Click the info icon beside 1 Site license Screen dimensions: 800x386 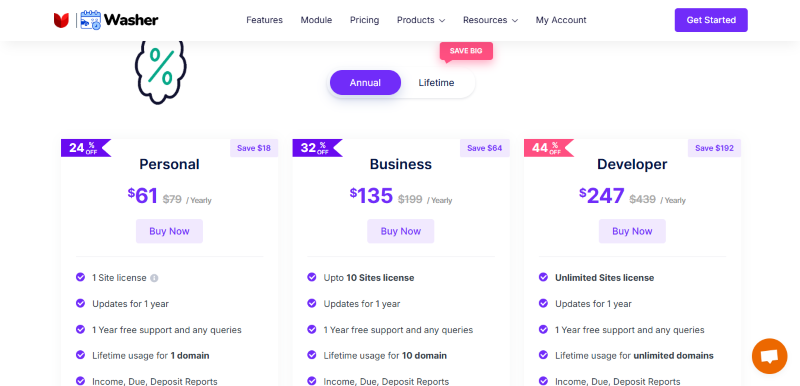[x=154, y=278]
